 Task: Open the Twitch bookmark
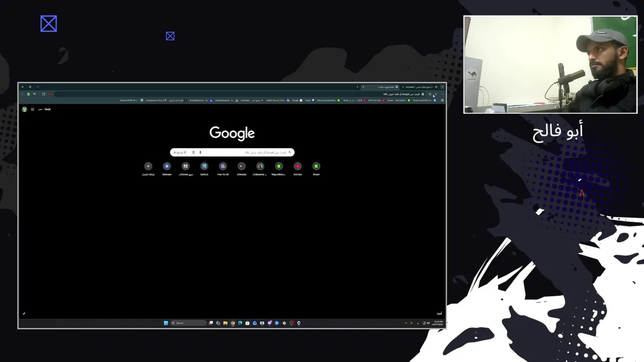tap(309, 100)
